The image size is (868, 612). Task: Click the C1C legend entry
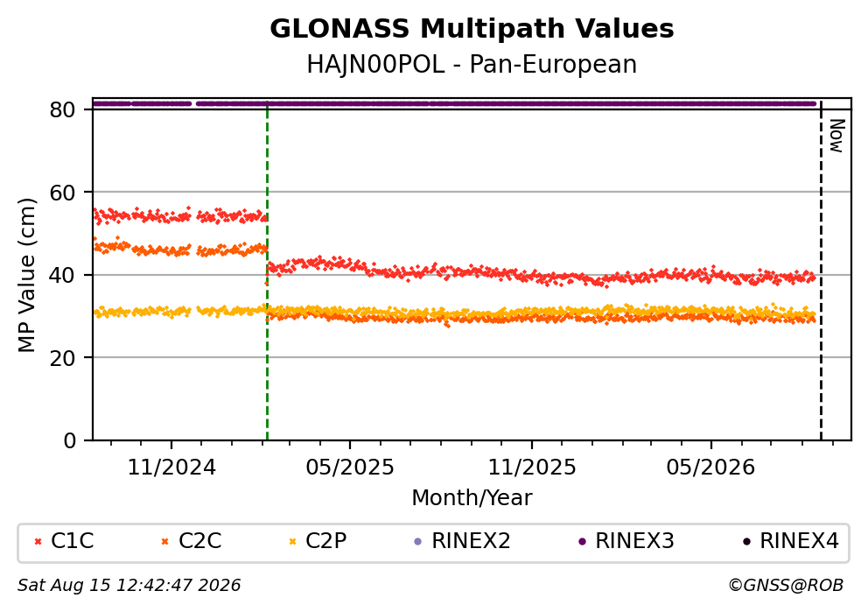[64, 540]
